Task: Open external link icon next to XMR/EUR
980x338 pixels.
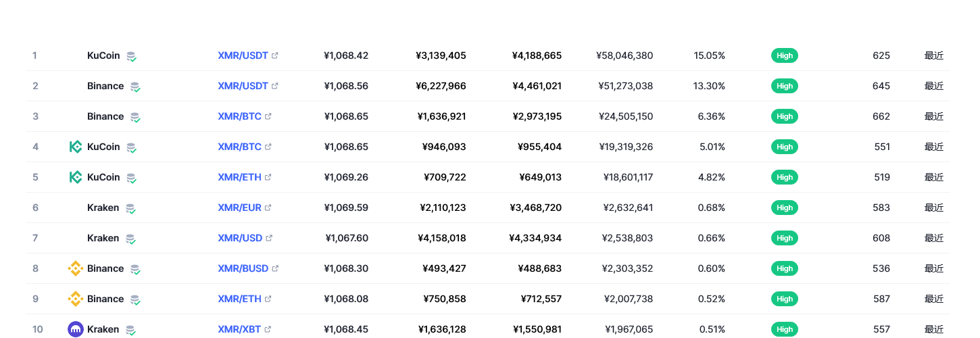Action: 268,208
